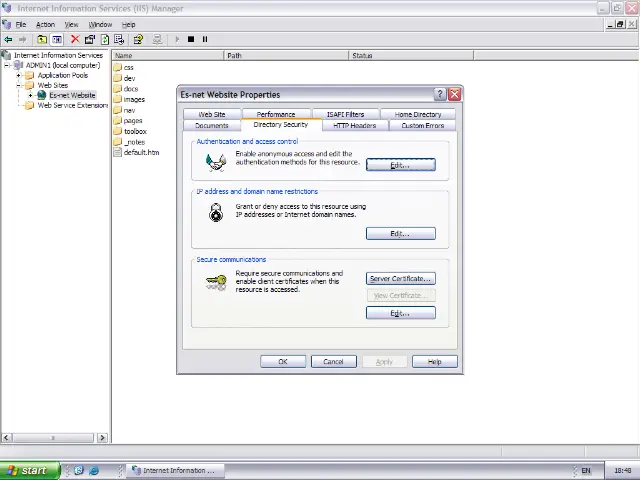Click the dialog's question mark help icon
Viewport: 640px width, 480px height.
point(440,94)
